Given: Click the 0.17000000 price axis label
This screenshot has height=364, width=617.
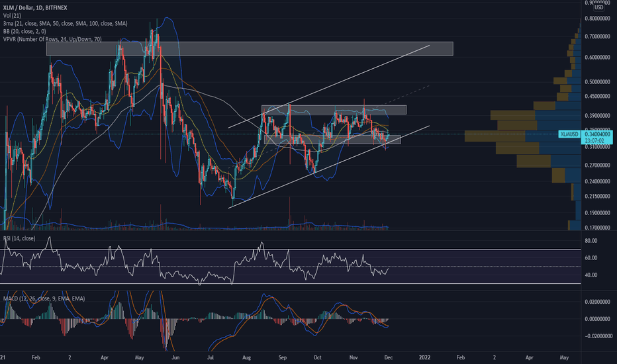Looking at the screenshot, I should [x=597, y=228].
